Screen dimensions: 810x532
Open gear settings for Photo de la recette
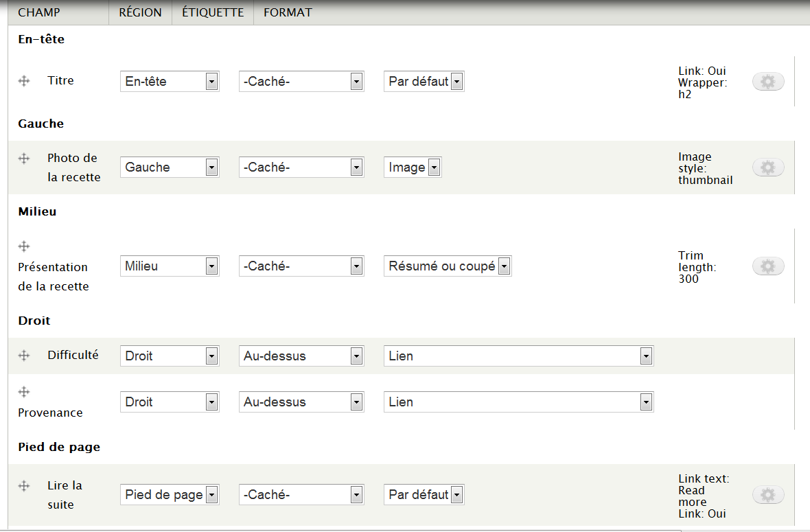pyautogui.click(x=768, y=167)
